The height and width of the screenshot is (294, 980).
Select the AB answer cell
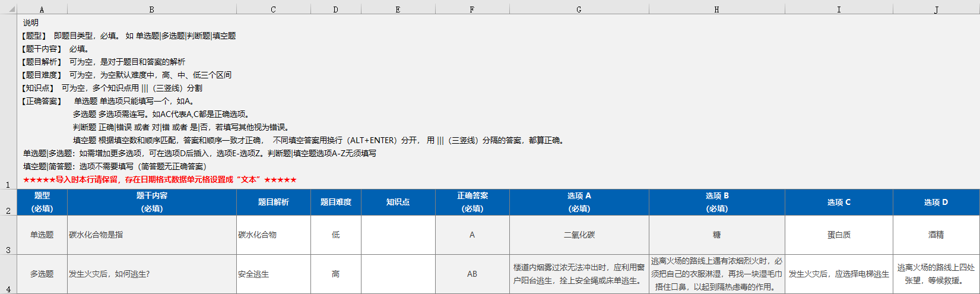tap(472, 274)
